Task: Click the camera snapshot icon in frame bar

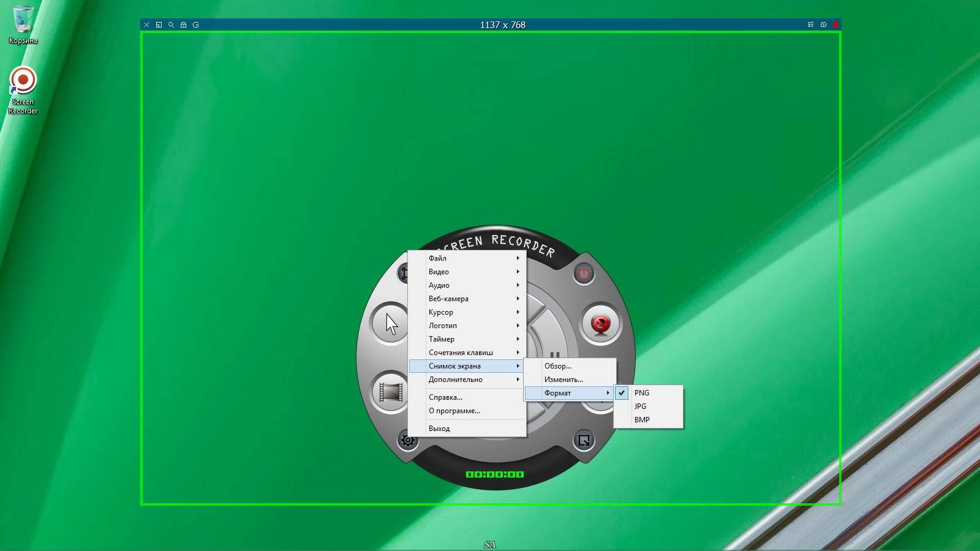Action: (823, 25)
